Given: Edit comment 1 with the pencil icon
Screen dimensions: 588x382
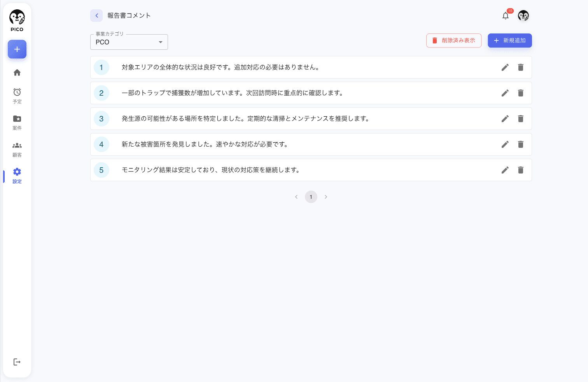Looking at the screenshot, I should 505,67.
